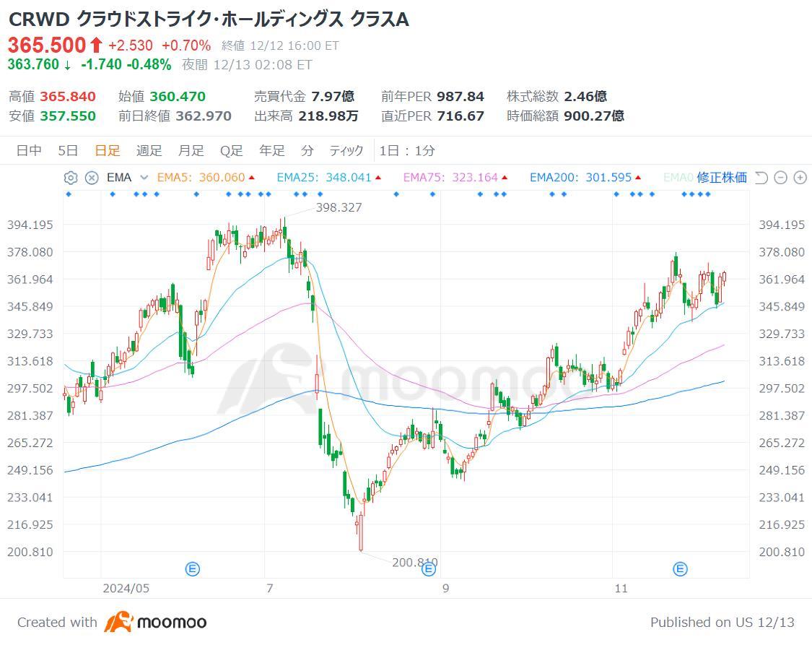Click the earnings E marker near 9

(428, 569)
